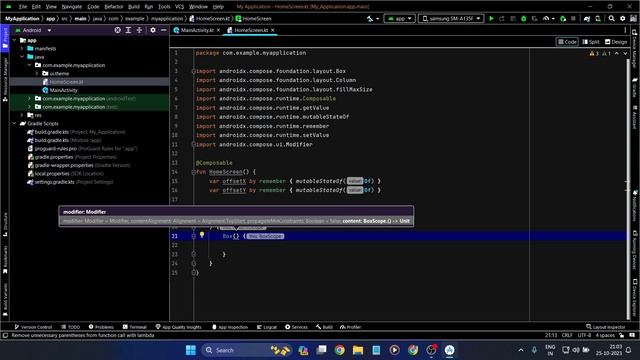The image size is (640, 360).
Task: Switch editor to Design view
Action: [616, 42]
